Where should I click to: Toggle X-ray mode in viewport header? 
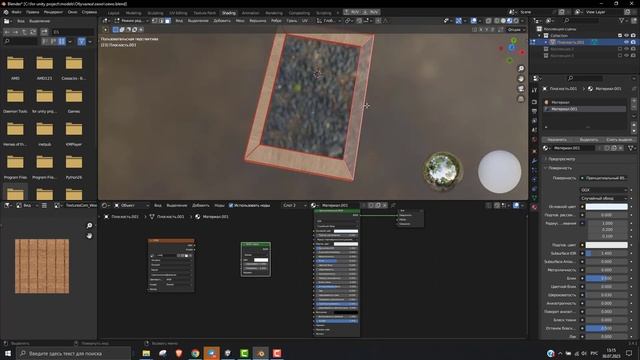pyautogui.click(x=489, y=20)
